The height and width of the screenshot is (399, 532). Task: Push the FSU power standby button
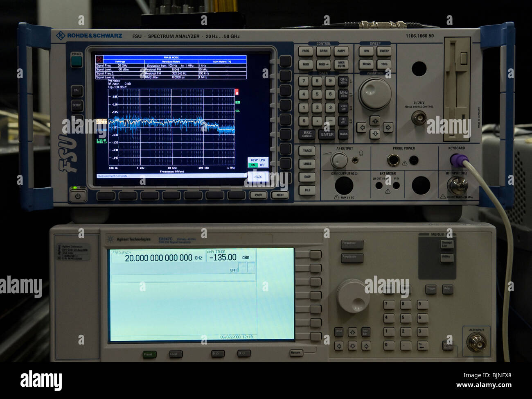[77, 196]
